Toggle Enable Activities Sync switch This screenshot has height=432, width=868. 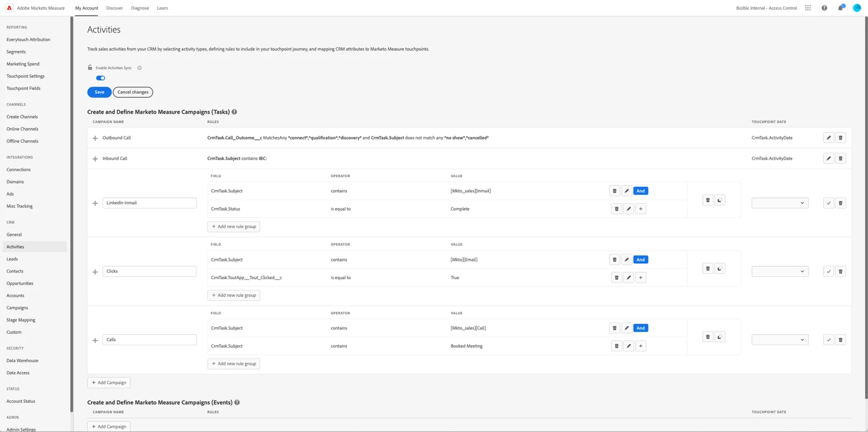[101, 78]
